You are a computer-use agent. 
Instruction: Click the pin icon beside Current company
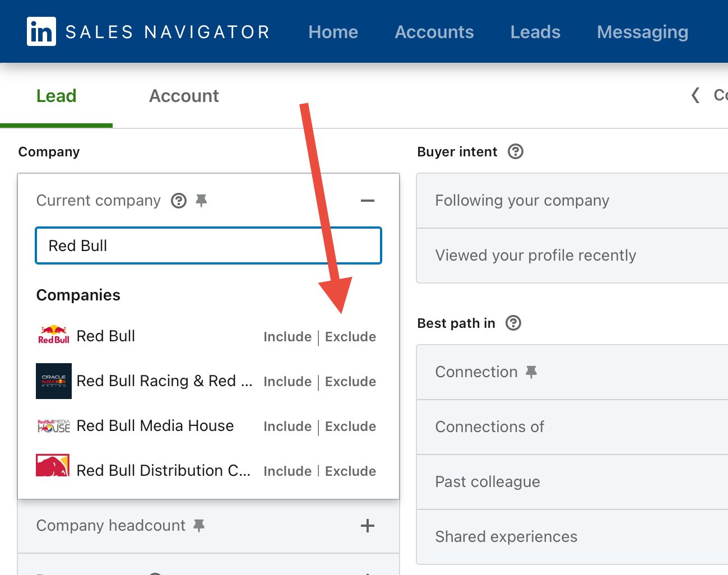pyautogui.click(x=201, y=200)
